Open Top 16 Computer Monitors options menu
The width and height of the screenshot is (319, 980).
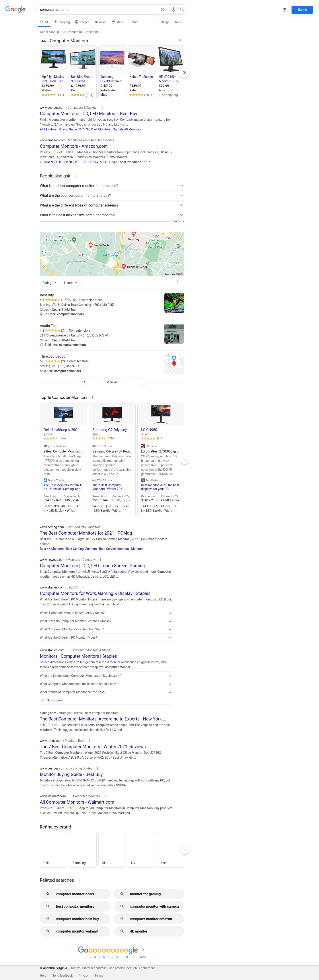tap(92, 397)
